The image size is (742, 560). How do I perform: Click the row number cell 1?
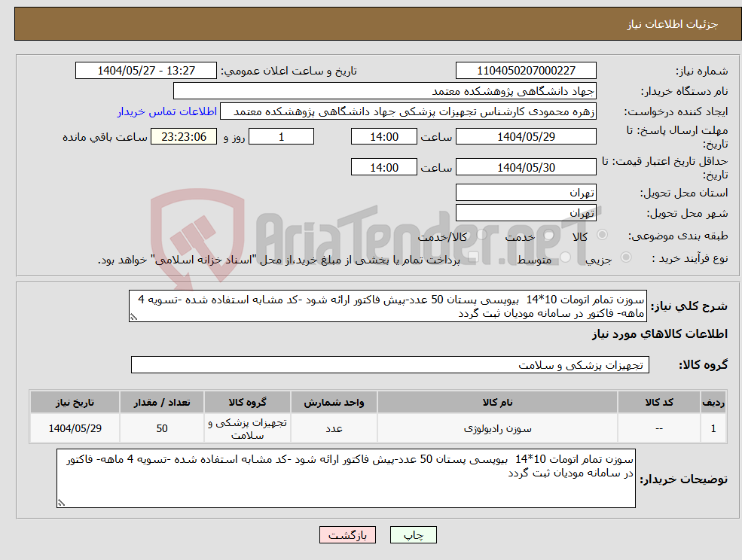tap(713, 428)
